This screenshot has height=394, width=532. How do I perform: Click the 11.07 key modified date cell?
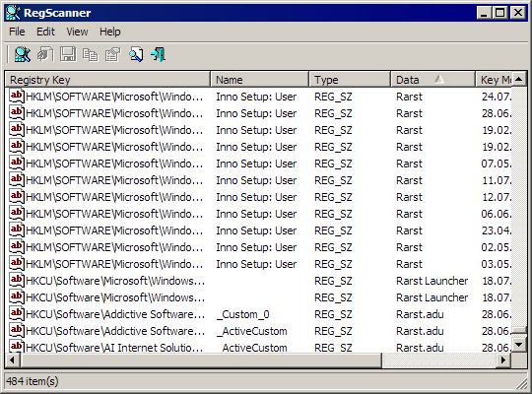[496, 180]
